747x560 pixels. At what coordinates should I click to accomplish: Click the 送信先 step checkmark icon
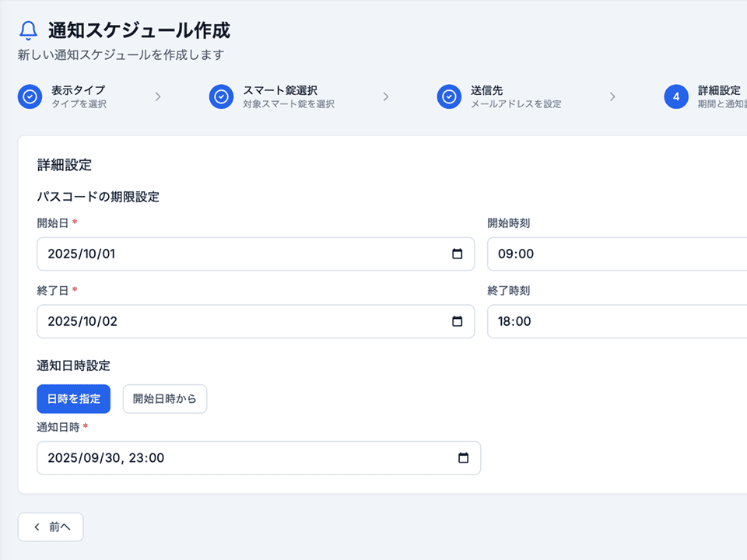tap(449, 96)
